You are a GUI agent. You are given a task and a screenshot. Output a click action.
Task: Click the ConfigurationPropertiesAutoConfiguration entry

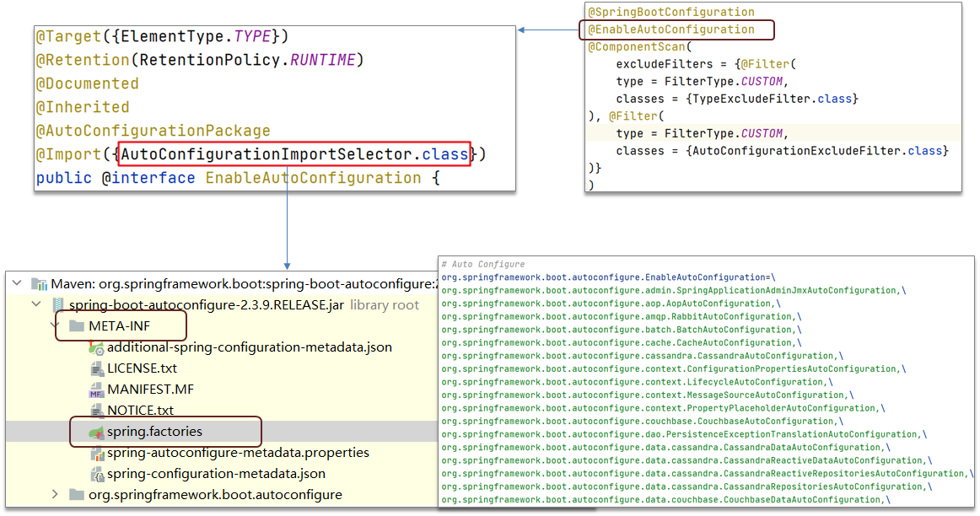click(674, 369)
